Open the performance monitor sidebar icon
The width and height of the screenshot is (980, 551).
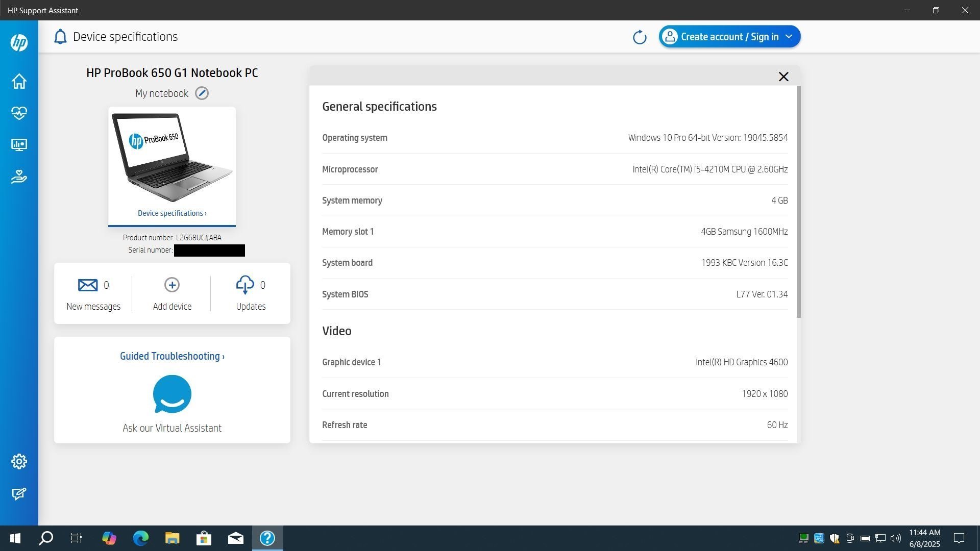pos(19,145)
